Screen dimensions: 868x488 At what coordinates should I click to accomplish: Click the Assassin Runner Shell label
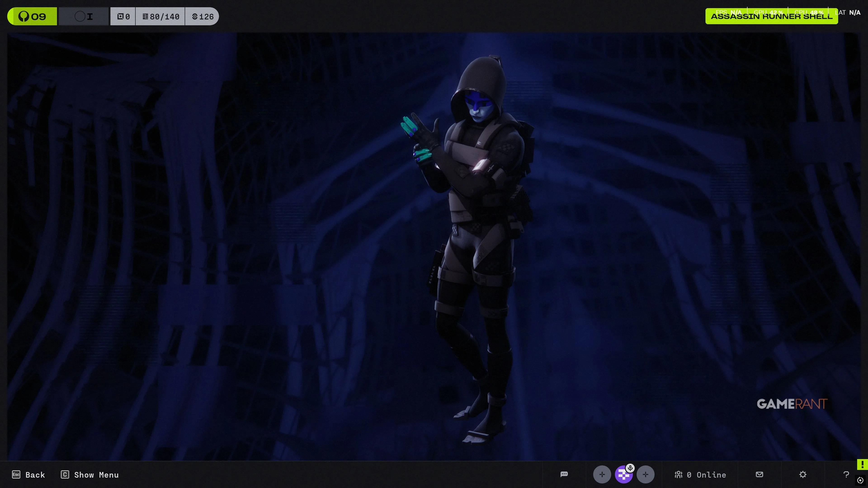771,16
